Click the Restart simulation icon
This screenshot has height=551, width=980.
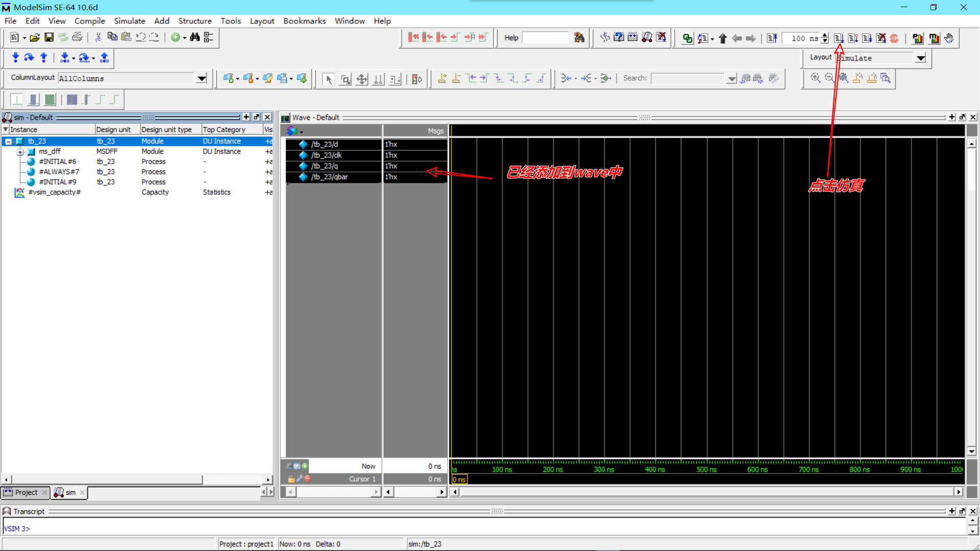772,38
